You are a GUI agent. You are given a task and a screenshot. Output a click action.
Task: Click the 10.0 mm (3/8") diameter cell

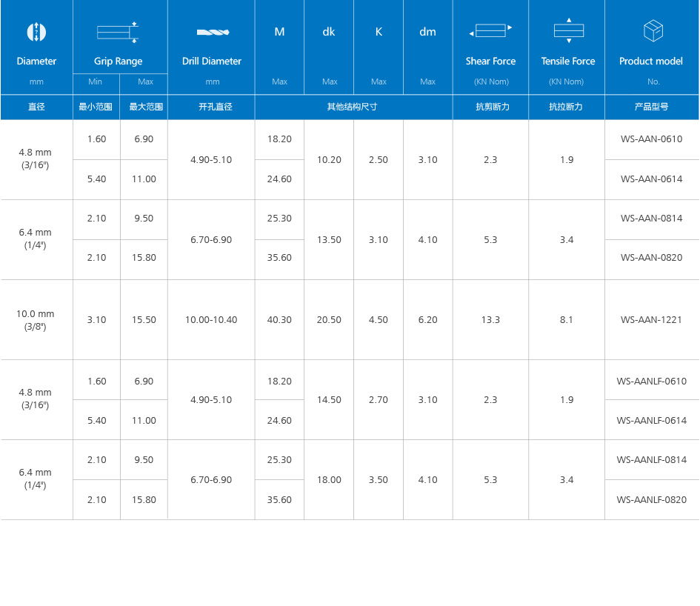click(x=36, y=320)
